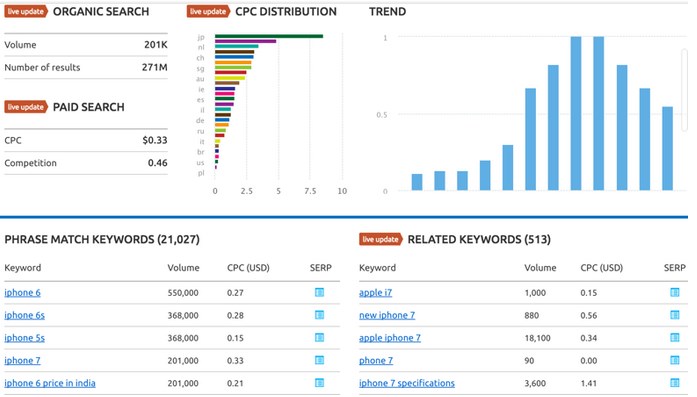
Task: Click Volume column header in Phrase Match table
Action: point(183,268)
